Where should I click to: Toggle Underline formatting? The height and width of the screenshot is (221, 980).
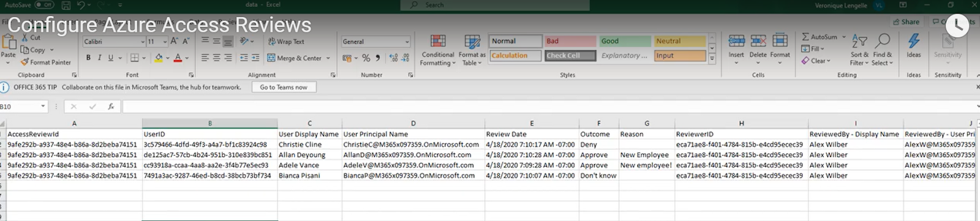(110, 58)
